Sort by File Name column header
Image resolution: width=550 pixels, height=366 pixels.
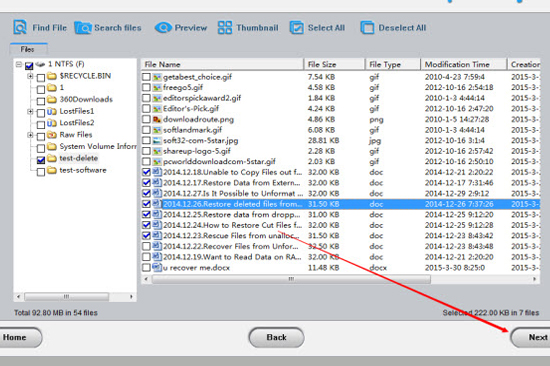pos(222,65)
